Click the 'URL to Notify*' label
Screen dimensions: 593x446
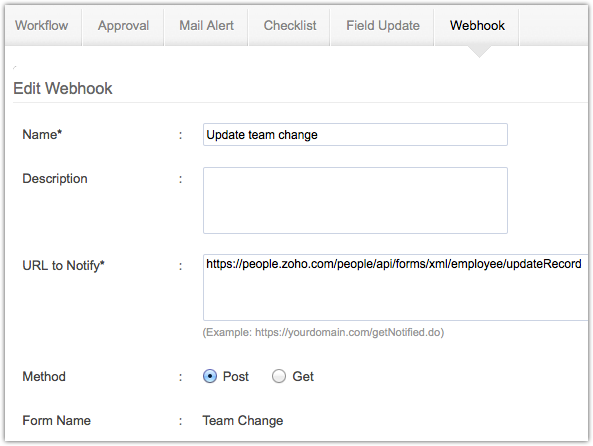coord(63,266)
